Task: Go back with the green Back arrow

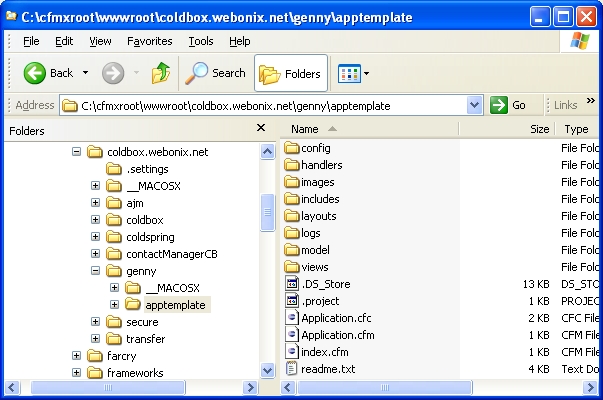Action: 34,73
